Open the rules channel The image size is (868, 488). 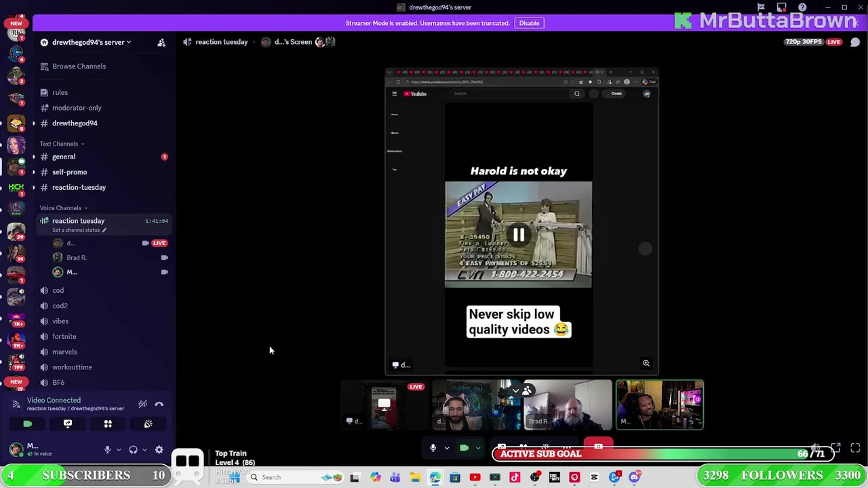[x=60, y=92]
